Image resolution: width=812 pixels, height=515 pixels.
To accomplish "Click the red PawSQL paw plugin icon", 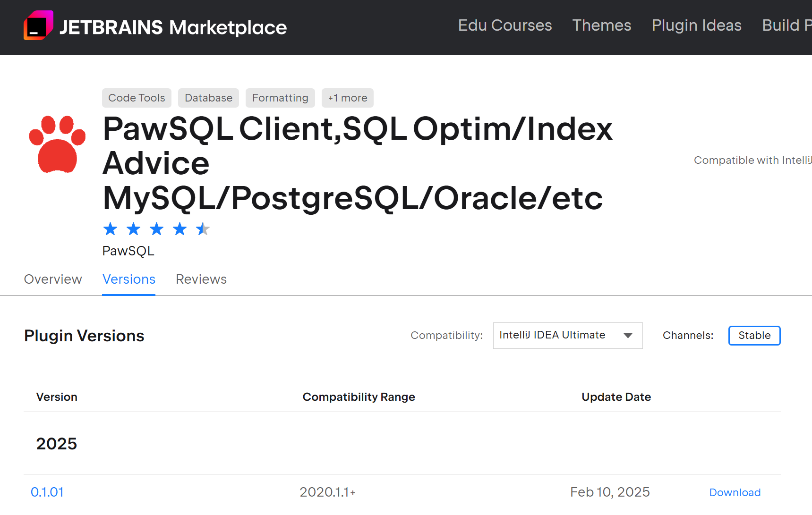I will pos(57,144).
